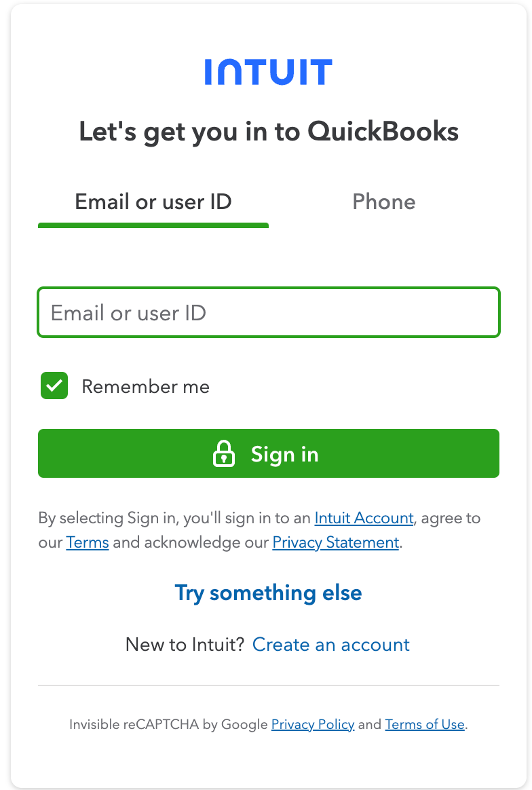Screen dimensions: 532x790
Task: Open the Privacy Statement link
Action: click(x=335, y=542)
